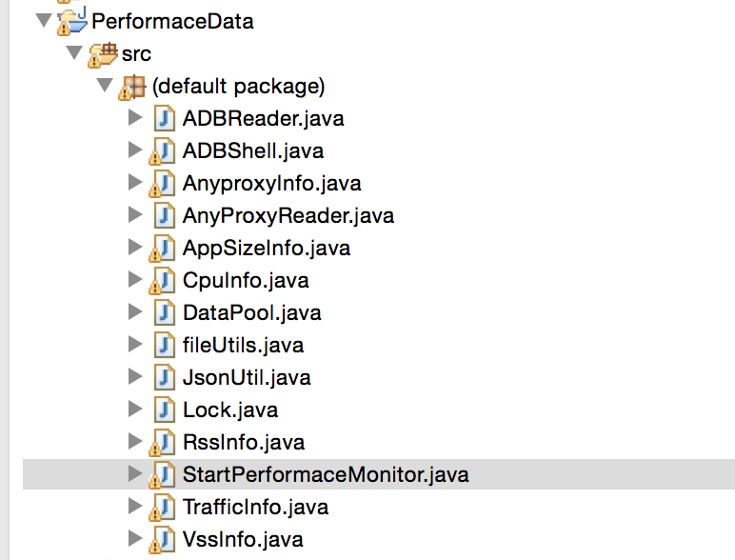Click the default package icon
The image size is (735, 560).
tap(132, 87)
